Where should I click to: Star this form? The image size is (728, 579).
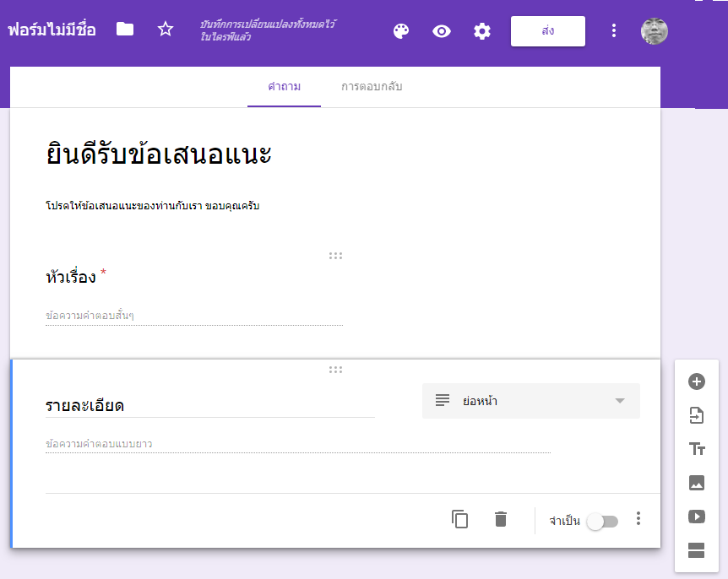pyautogui.click(x=166, y=30)
